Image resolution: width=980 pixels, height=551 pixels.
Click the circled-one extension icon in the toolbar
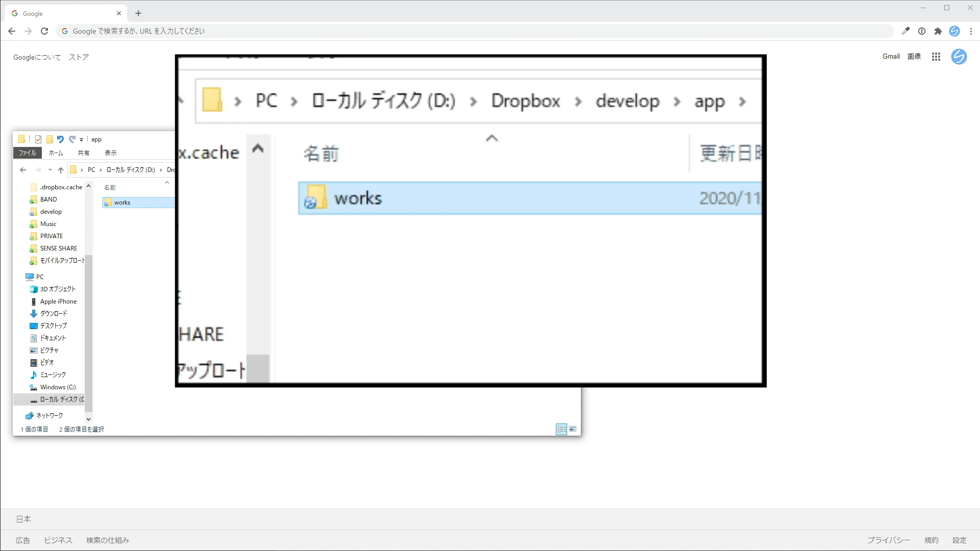[922, 31]
